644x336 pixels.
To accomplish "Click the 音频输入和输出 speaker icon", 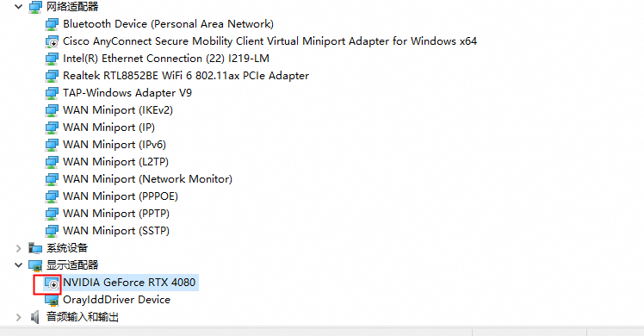I will [x=35, y=317].
